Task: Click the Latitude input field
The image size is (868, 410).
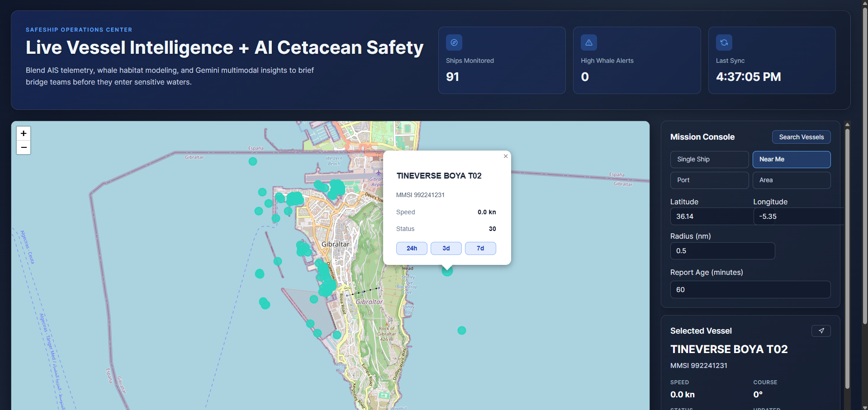Action: tap(711, 217)
